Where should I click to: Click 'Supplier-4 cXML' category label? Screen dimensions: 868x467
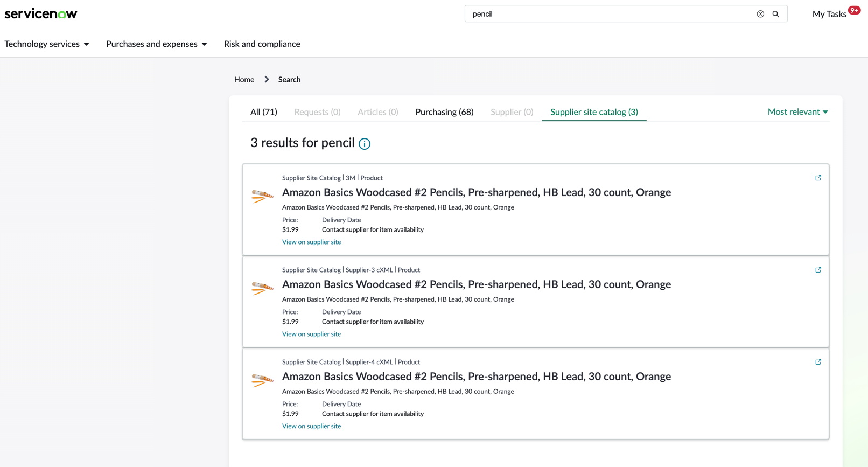click(369, 362)
